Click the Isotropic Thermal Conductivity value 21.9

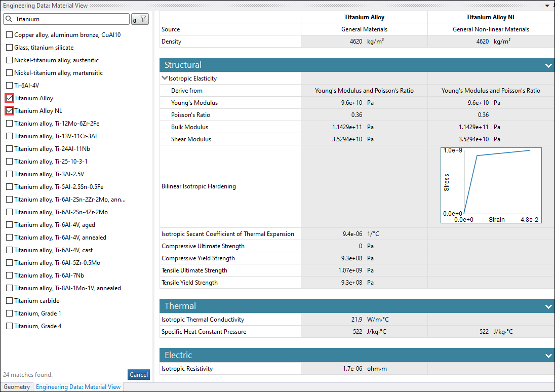pos(357,320)
